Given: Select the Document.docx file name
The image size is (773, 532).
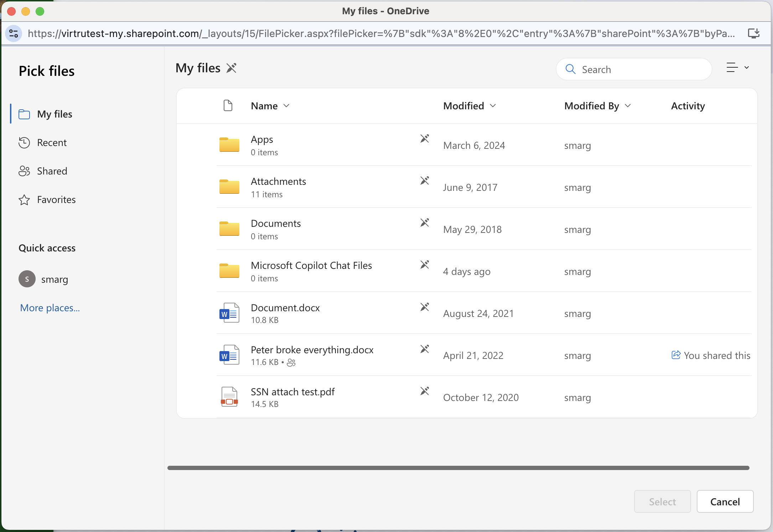Looking at the screenshot, I should point(285,308).
